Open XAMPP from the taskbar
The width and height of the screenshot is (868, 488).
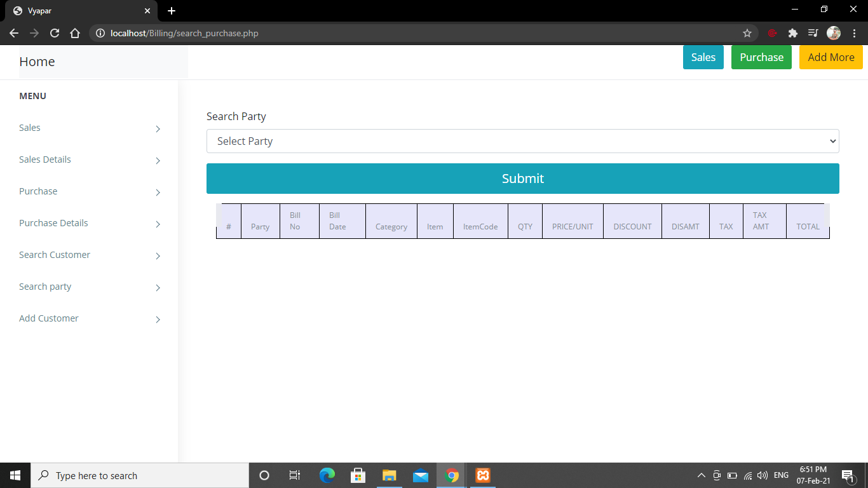point(483,475)
